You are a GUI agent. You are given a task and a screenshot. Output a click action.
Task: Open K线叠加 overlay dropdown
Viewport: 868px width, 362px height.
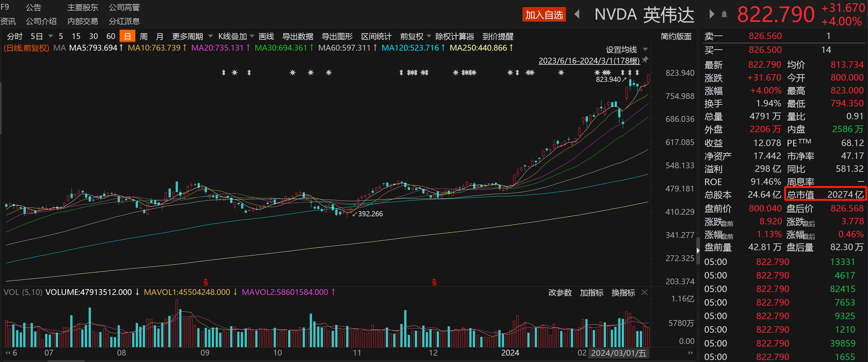pyautogui.click(x=236, y=36)
